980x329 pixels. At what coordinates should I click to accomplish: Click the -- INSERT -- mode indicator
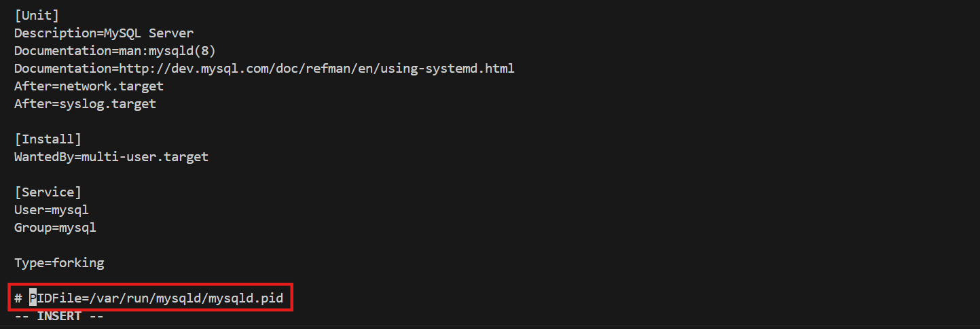pyautogui.click(x=58, y=316)
